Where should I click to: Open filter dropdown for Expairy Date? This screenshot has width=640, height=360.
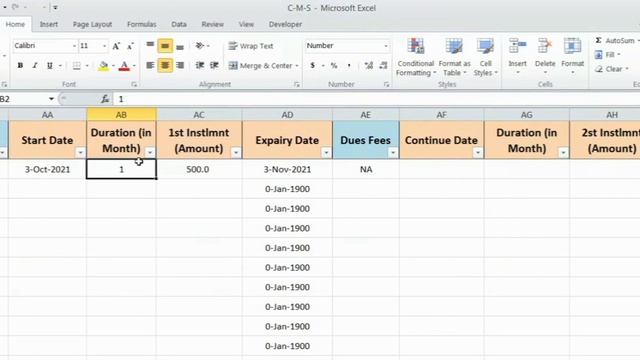pyautogui.click(x=326, y=153)
